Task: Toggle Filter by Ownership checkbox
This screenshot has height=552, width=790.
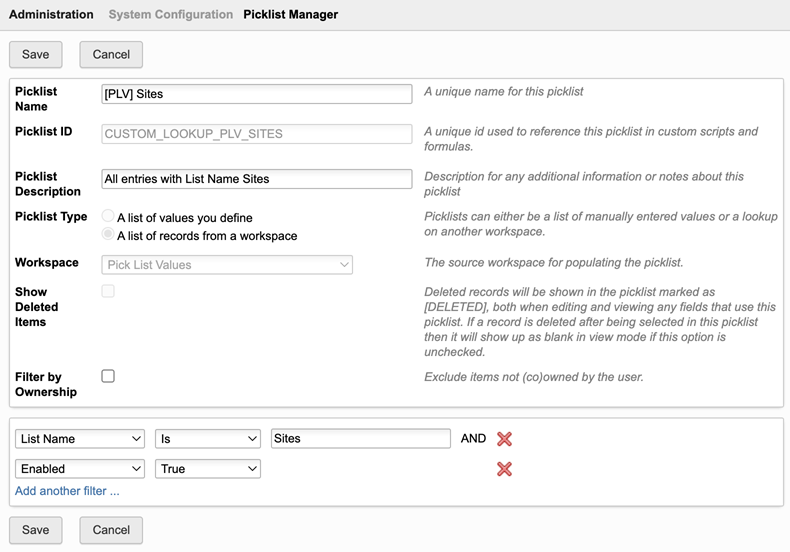Action: (x=108, y=376)
